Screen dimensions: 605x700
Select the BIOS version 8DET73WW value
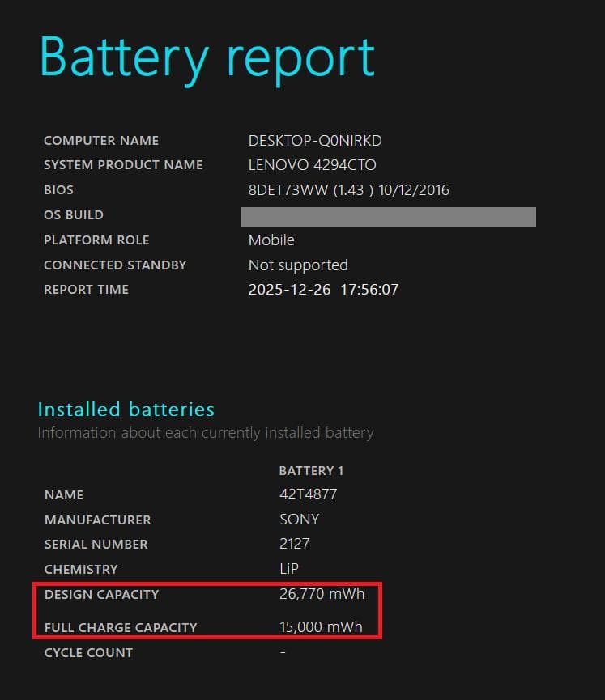(348, 190)
